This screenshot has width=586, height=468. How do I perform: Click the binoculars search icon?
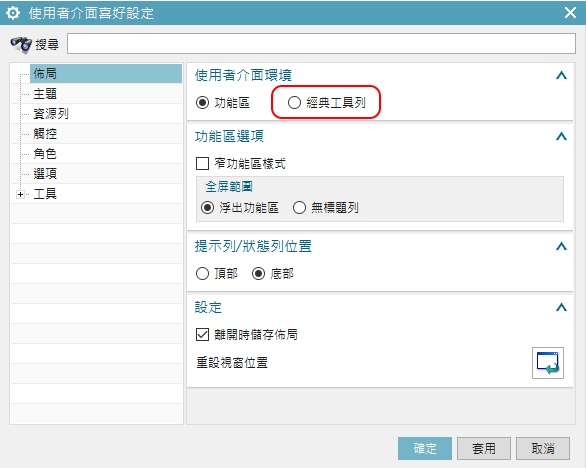[x=21, y=44]
